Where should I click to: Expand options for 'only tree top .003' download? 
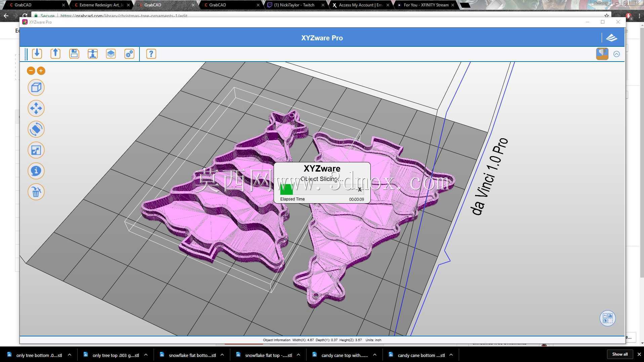click(146, 355)
